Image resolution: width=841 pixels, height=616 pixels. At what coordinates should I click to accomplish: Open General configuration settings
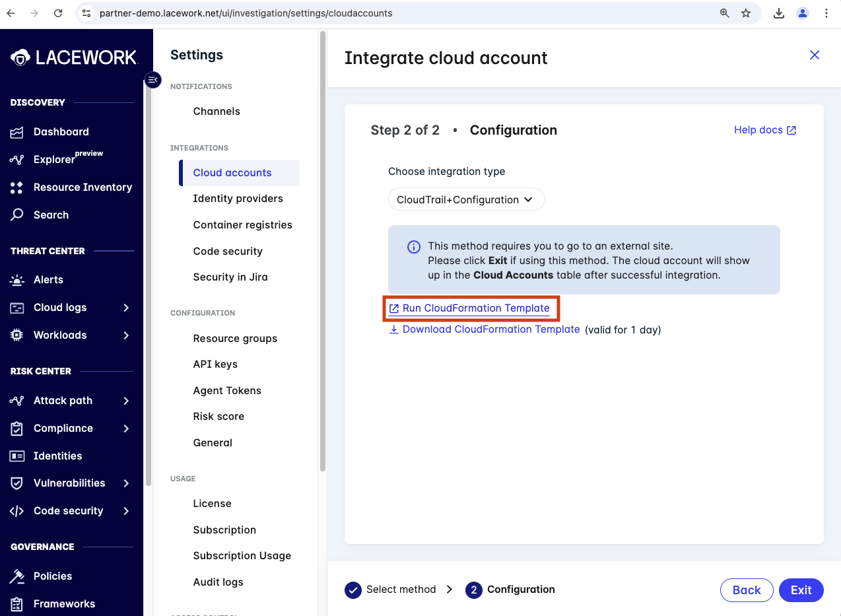pyautogui.click(x=213, y=443)
